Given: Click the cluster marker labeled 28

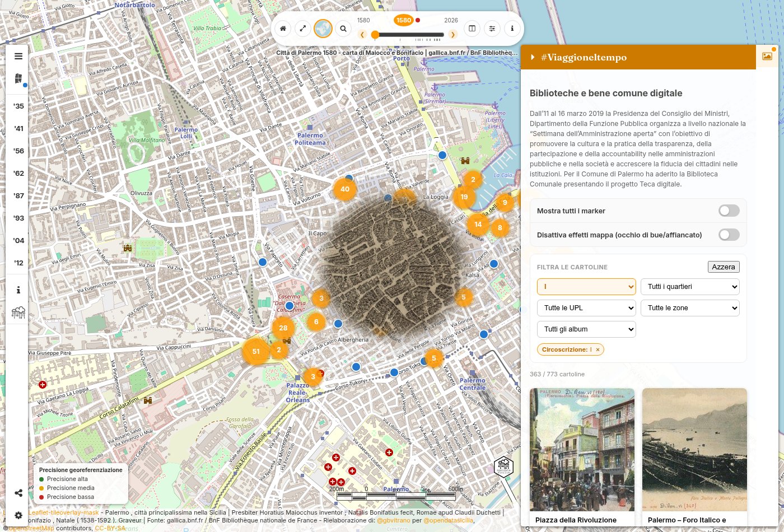Looking at the screenshot, I should coord(283,328).
